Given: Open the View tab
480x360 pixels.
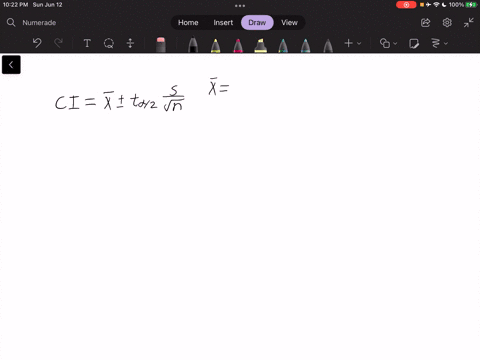Looking at the screenshot, I should click(x=289, y=23).
